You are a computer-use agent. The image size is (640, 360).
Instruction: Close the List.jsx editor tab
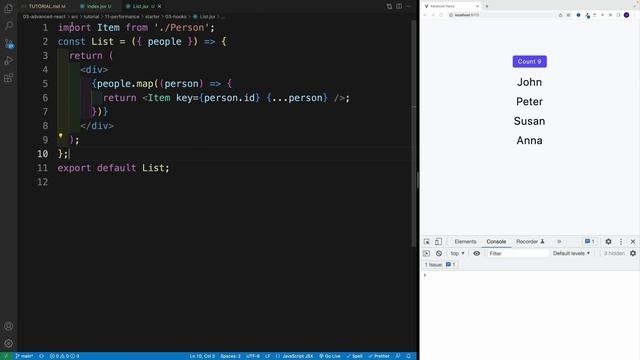pyautogui.click(x=160, y=6)
